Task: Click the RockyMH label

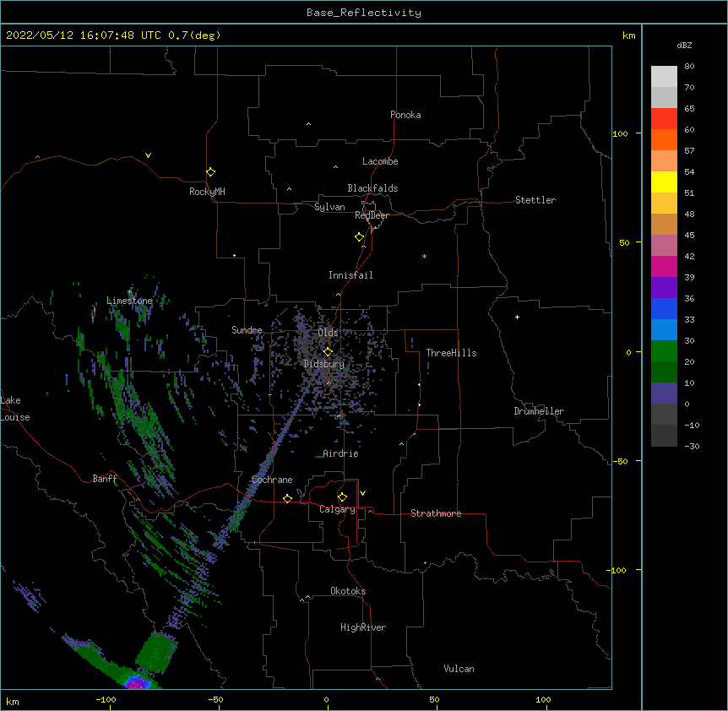Action: point(207,192)
